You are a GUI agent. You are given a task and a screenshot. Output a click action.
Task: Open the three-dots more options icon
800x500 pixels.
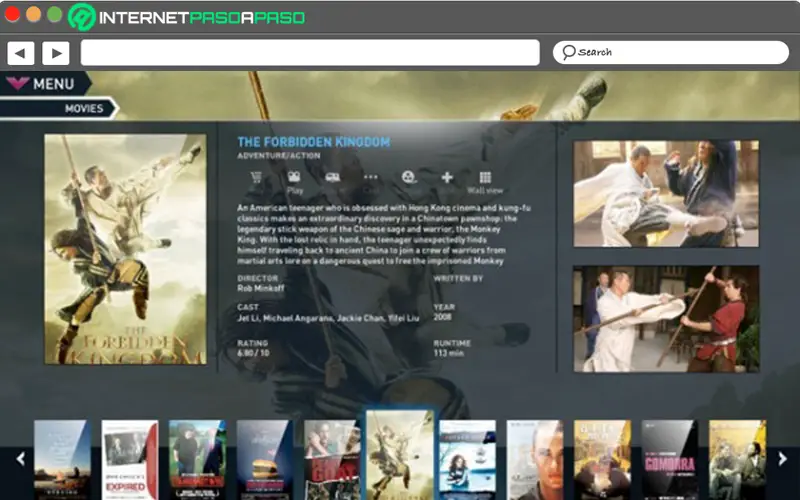point(371,177)
